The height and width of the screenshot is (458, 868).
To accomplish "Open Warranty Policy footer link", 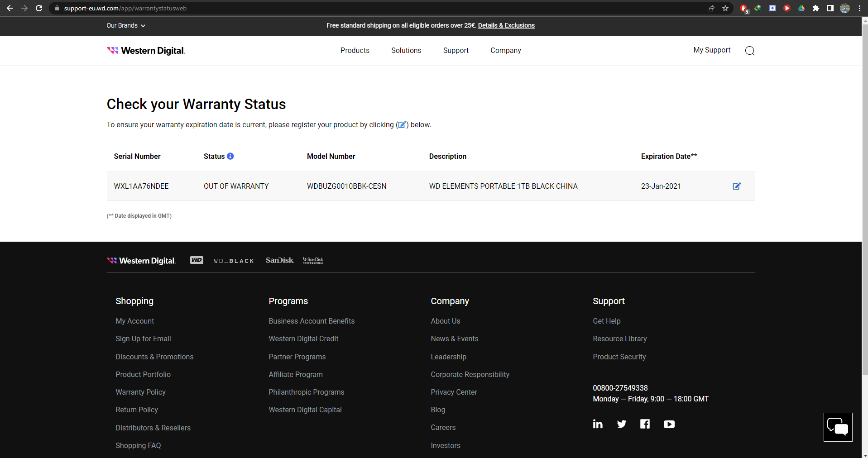I will coord(140,392).
